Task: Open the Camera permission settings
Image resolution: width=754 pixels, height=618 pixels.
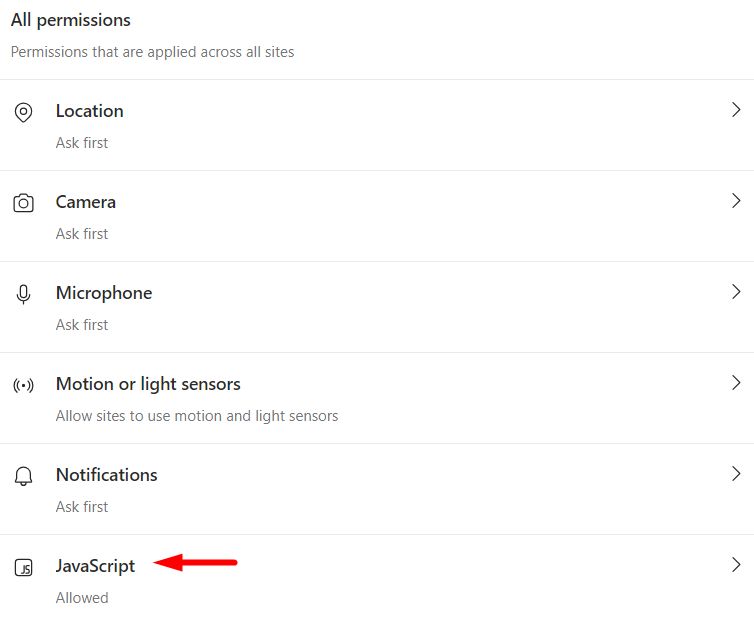Action: coord(377,216)
